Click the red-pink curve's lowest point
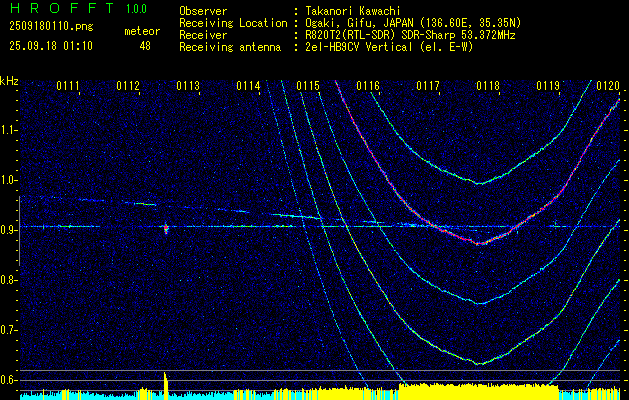The width and height of the screenshot is (629, 400). tap(480, 243)
